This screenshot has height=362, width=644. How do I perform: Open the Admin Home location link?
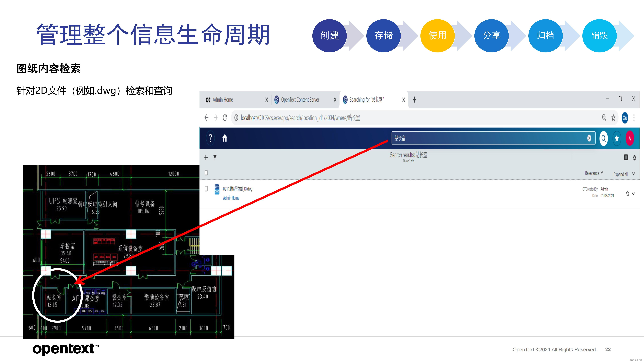coord(231,198)
